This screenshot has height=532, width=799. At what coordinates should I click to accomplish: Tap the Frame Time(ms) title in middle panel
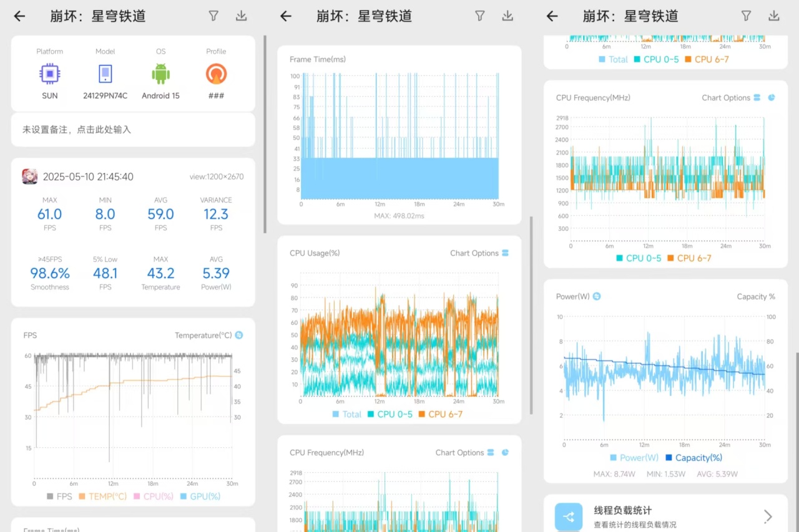318,59
